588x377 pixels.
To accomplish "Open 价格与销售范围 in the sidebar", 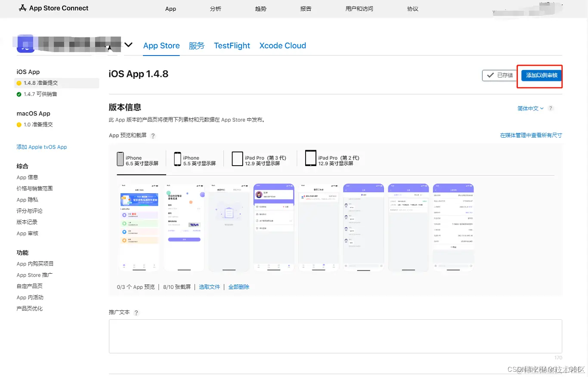I will (34, 188).
